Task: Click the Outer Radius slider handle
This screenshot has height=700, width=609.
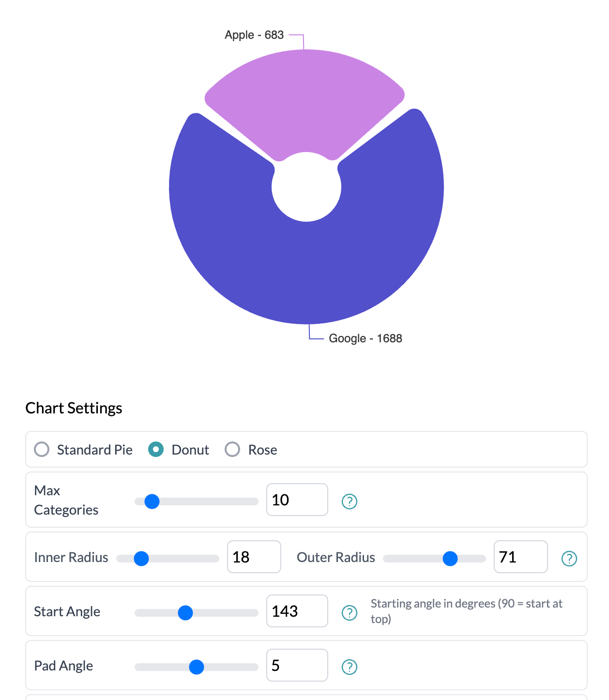Action: click(450, 559)
